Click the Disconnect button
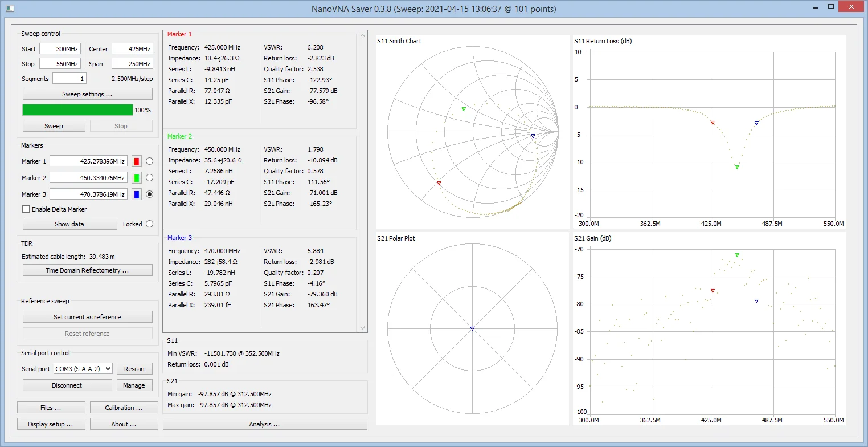 coord(67,385)
